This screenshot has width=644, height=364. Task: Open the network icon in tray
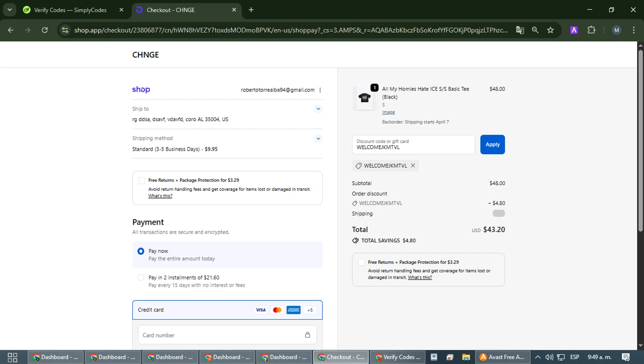pyautogui.click(x=561, y=357)
